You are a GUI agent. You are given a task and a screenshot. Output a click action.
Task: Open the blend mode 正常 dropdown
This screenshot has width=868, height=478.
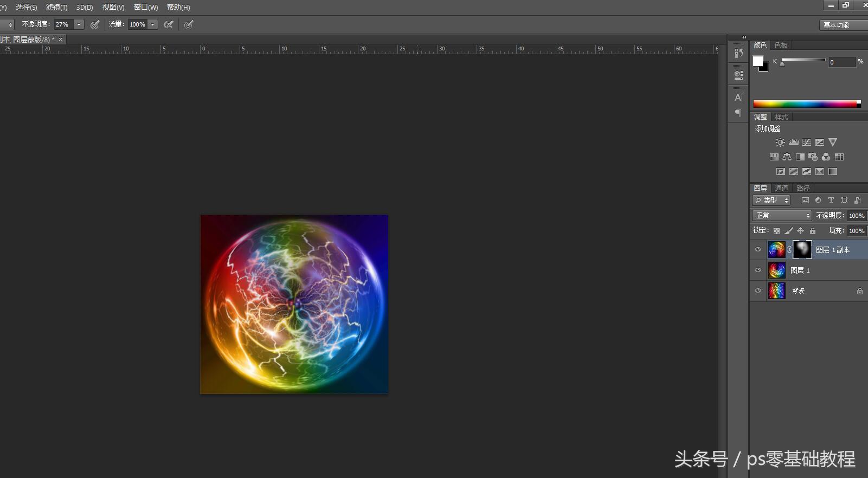782,216
